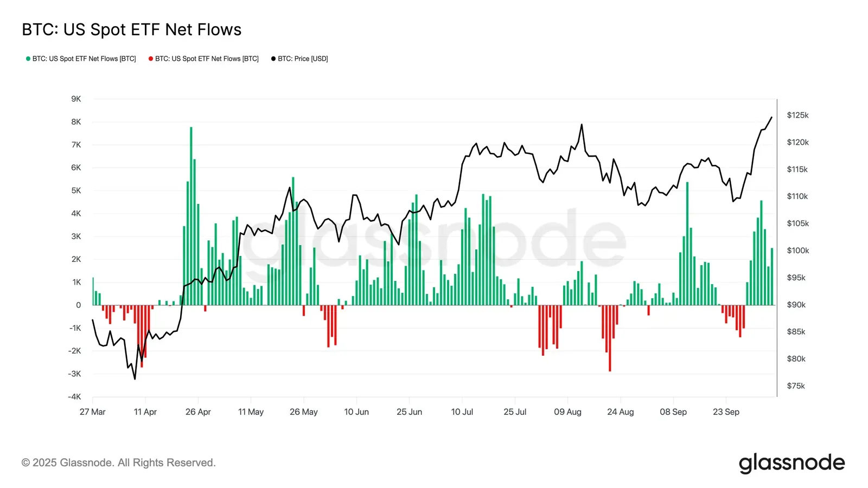Toggle the red Net Flows legend label
Image resolution: width=868 pixels, height=488 pixels.
pyautogui.click(x=207, y=59)
